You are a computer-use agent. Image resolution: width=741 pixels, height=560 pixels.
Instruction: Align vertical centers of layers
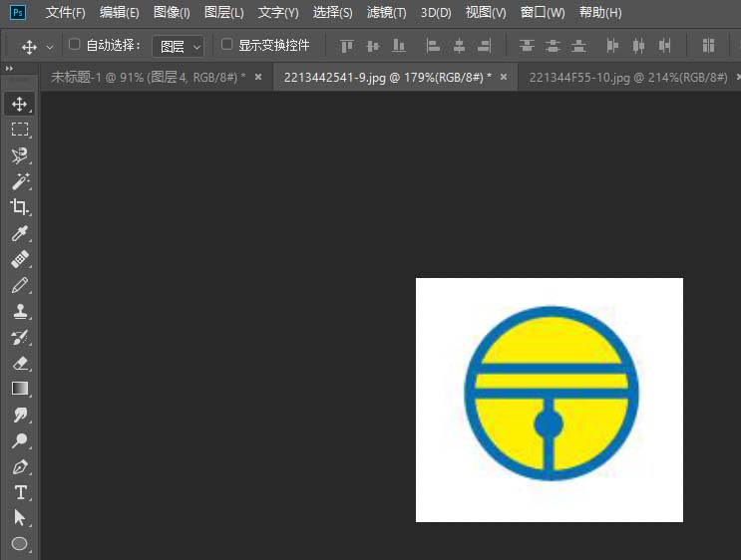373,46
